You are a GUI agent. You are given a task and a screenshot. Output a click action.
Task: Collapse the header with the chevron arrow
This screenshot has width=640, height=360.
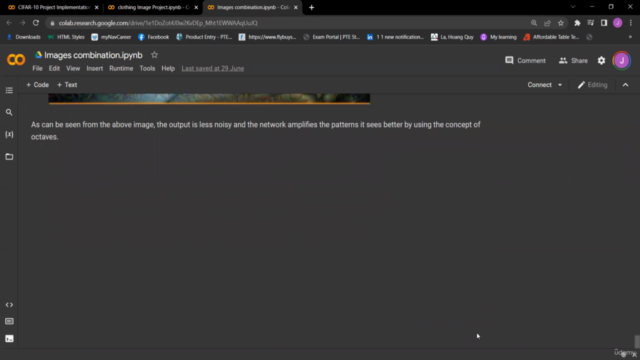[625, 85]
